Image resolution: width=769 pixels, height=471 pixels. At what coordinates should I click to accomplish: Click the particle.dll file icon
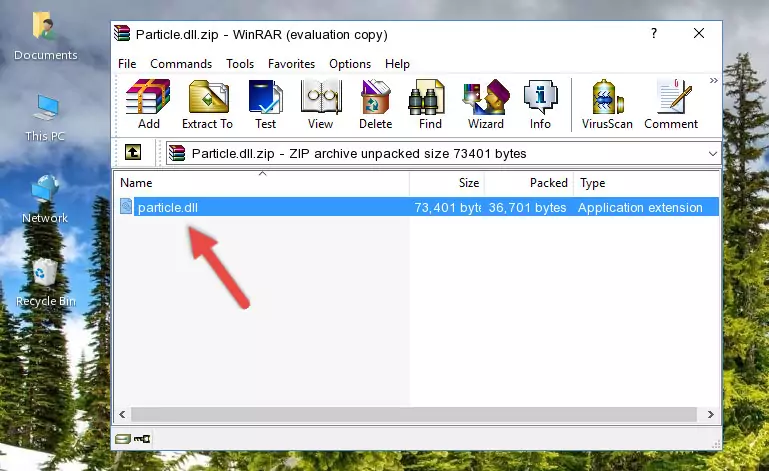click(x=126, y=207)
